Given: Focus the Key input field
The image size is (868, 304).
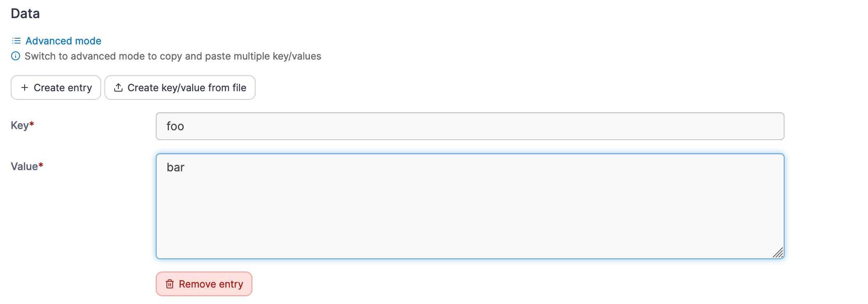Looking at the screenshot, I should tap(470, 126).
